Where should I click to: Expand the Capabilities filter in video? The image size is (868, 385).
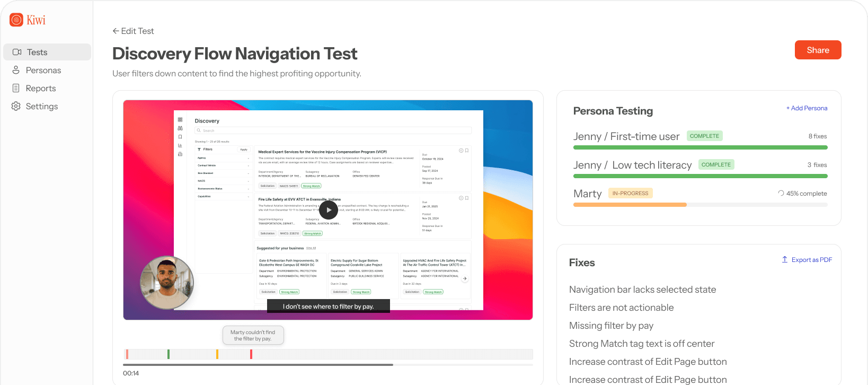[223, 196]
